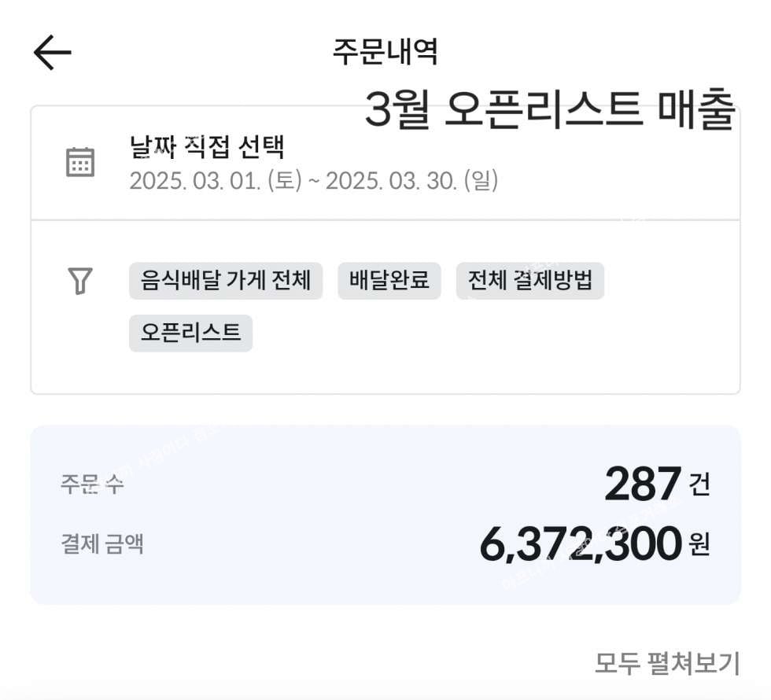Select the 음식배달 가게 전체 filter chip
The width and height of the screenshot is (771, 700).
(226, 281)
